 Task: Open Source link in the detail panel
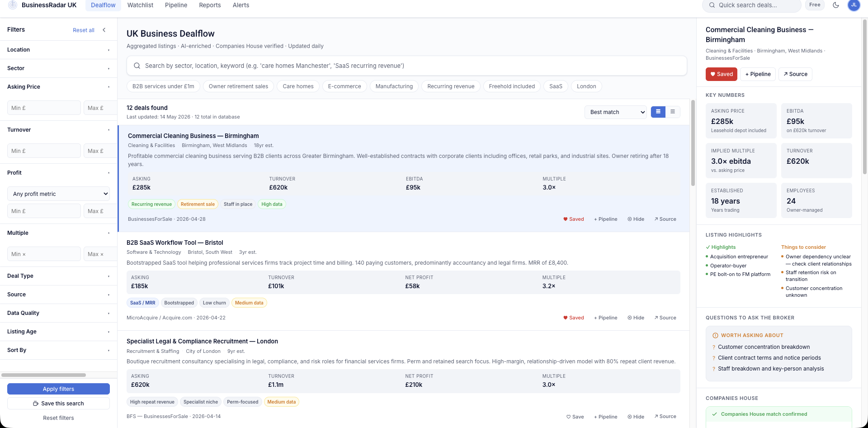point(795,74)
